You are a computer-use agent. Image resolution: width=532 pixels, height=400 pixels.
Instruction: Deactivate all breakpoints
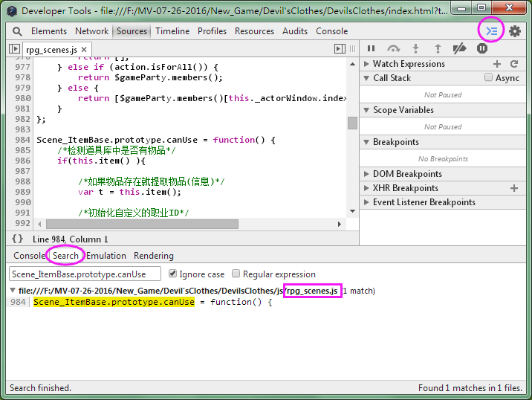(459, 48)
